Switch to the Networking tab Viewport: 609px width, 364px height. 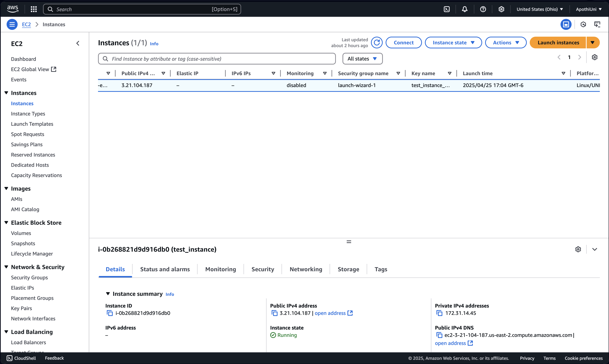306,269
